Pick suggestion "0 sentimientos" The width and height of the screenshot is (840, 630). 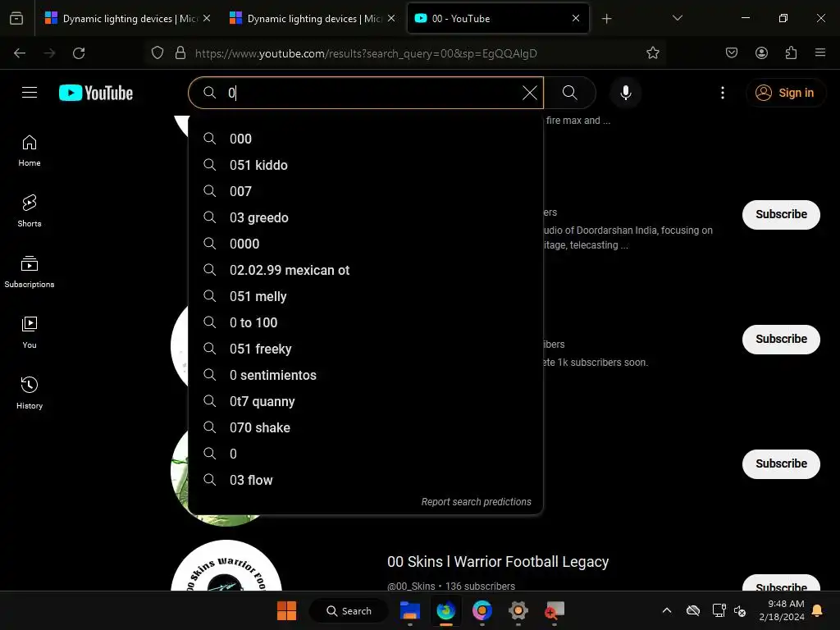click(x=366, y=375)
